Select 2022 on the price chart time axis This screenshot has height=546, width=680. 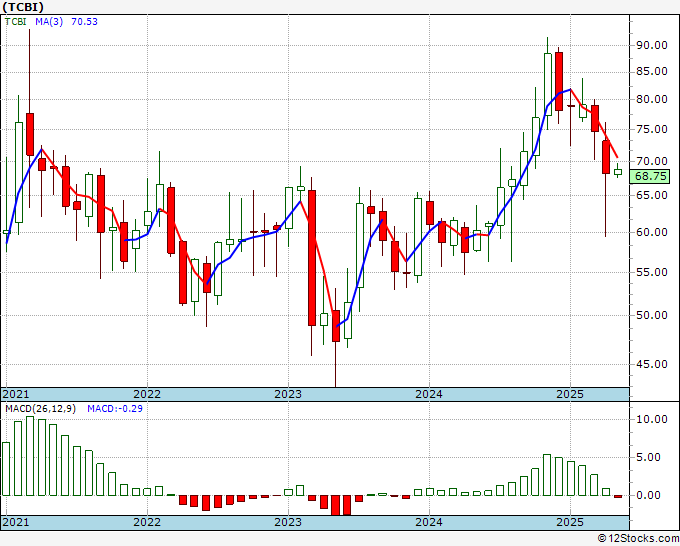147,394
